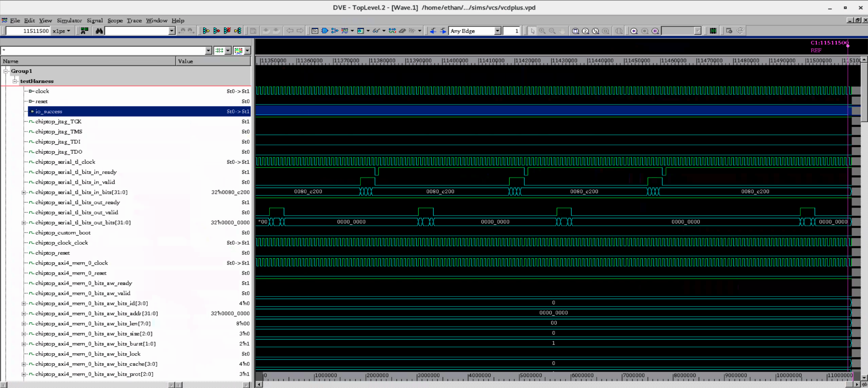Click the pointer selection tool icon
The image size is (868, 388).
[x=533, y=31]
